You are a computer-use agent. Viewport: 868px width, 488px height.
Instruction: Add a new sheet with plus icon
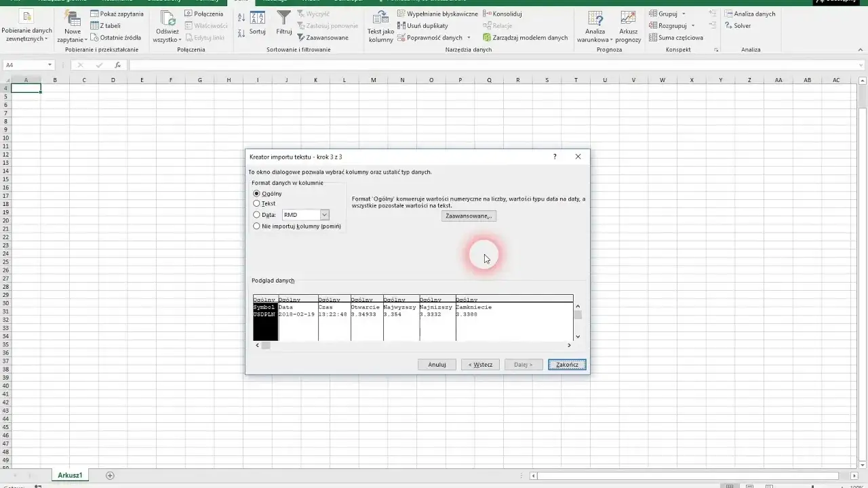110,476
